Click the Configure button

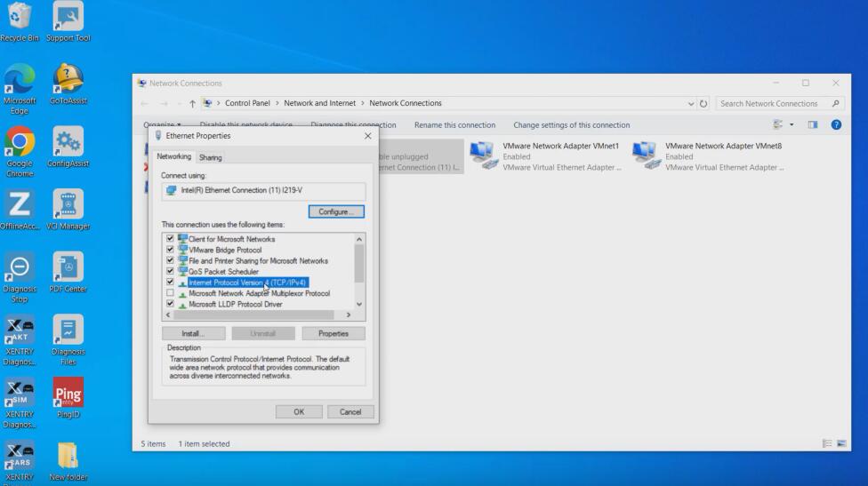coord(336,211)
